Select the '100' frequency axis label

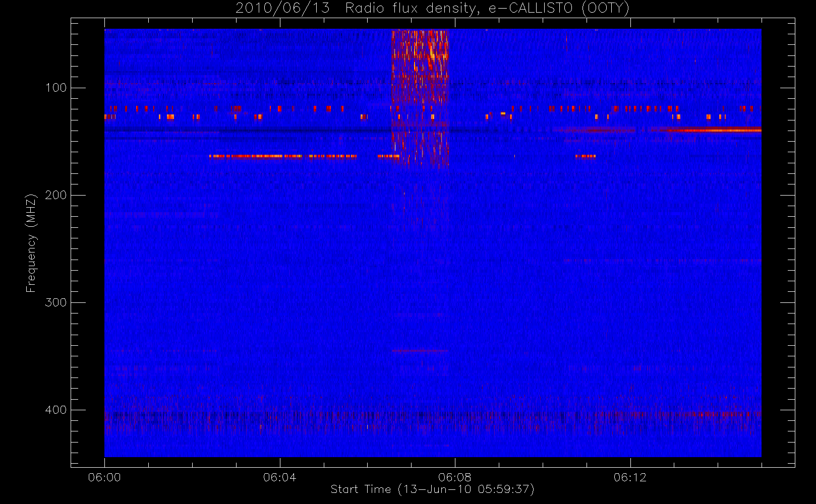55,88
